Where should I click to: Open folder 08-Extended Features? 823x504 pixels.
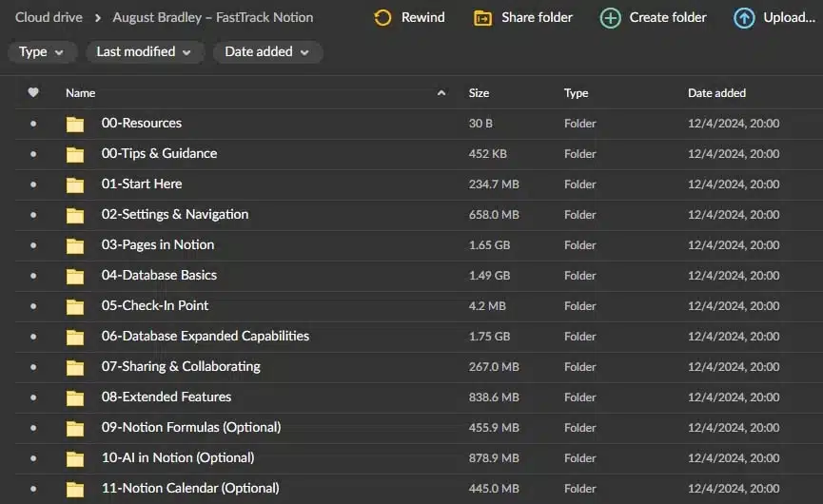pos(166,397)
